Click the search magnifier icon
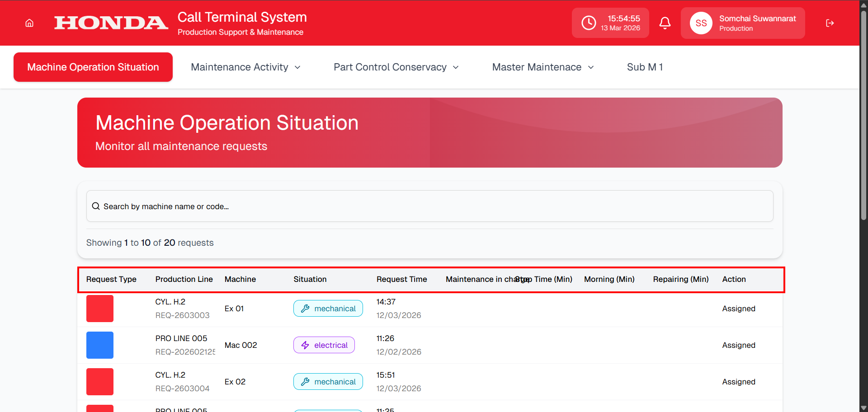This screenshot has height=412, width=868. coord(96,206)
